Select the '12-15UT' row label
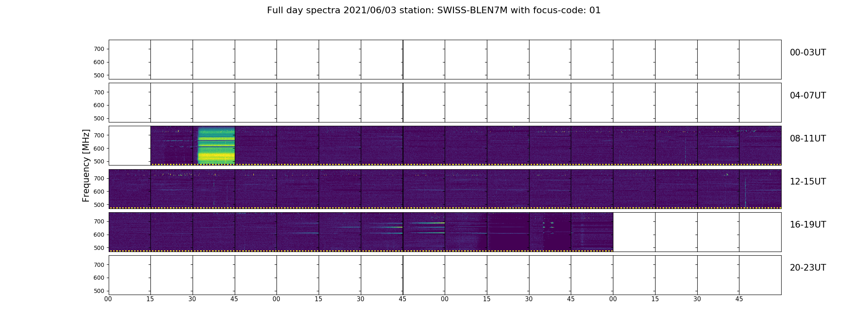Image resolution: width=868 pixels, height=331 pixels. (808, 182)
